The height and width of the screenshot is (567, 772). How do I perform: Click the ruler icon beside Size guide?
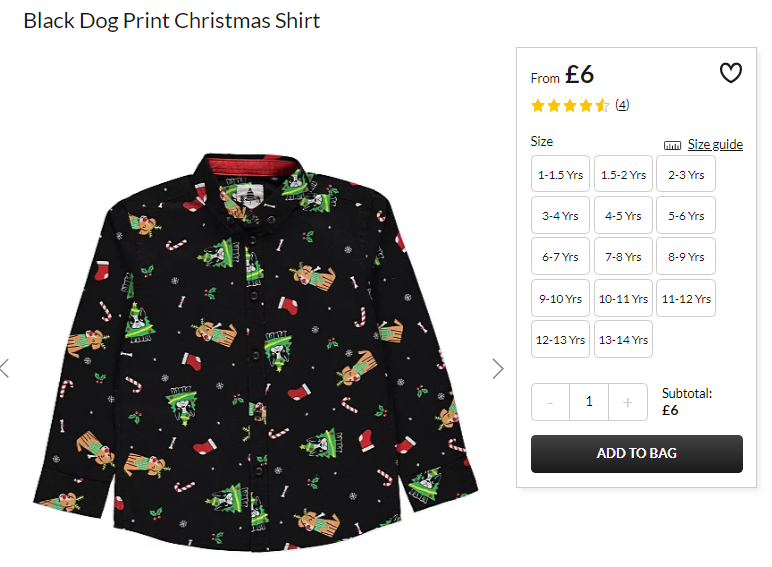672,145
